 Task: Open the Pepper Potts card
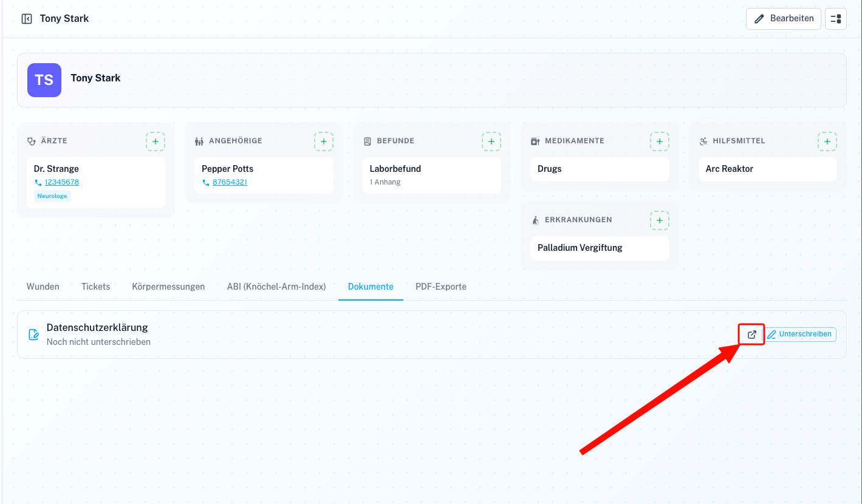point(264,175)
